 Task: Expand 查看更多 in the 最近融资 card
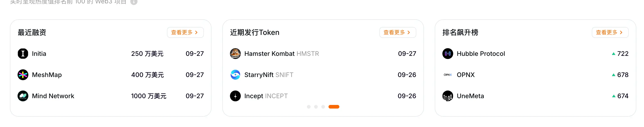(185, 32)
